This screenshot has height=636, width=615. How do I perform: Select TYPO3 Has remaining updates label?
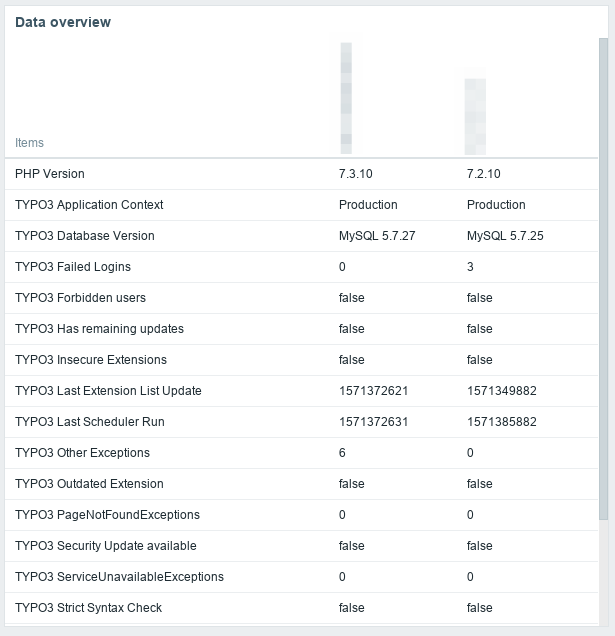(99, 329)
